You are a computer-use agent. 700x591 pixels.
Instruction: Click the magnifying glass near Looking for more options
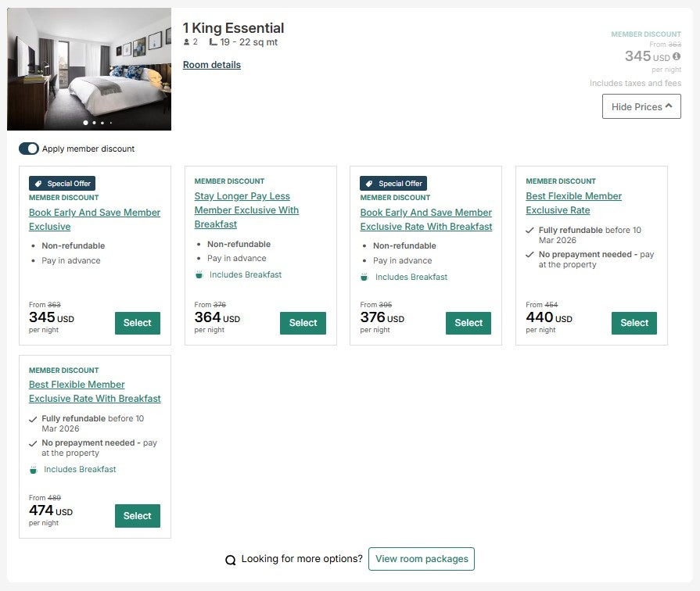tap(231, 559)
